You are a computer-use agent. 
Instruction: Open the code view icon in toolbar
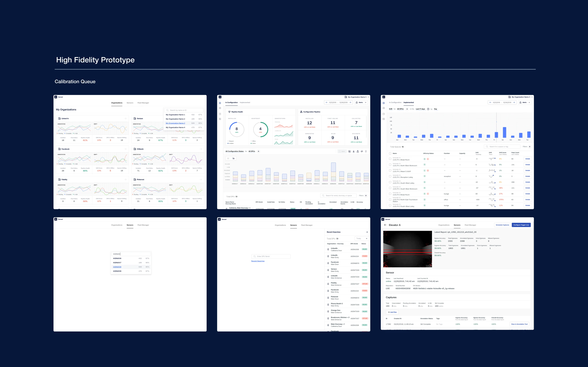click(x=362, y=151)
